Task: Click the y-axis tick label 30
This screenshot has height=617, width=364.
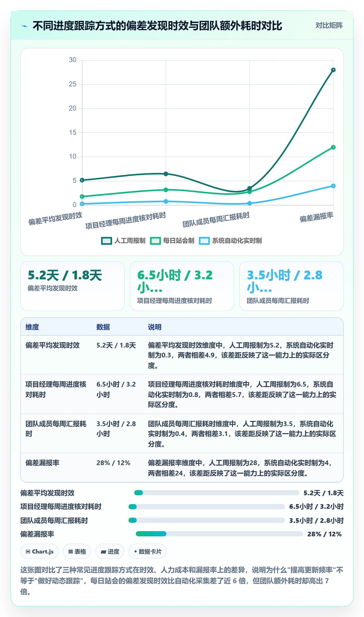Action: (x=73, y=60)
